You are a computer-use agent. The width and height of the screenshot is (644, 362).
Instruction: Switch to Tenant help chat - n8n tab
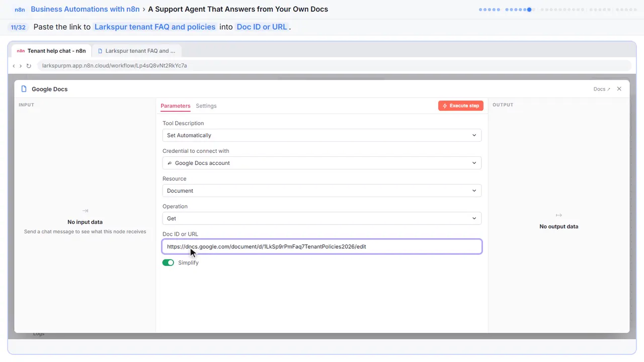tap(51, 51)
